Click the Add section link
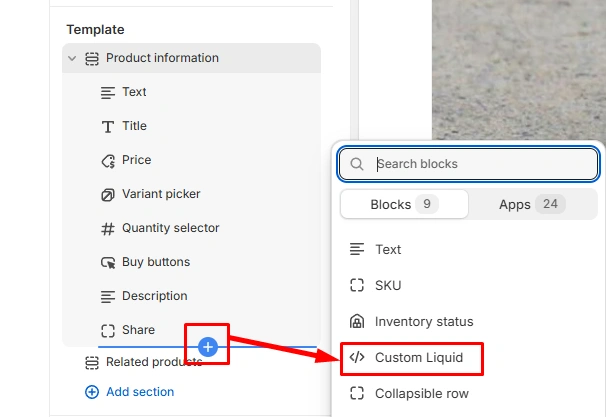 pos(139,392)
